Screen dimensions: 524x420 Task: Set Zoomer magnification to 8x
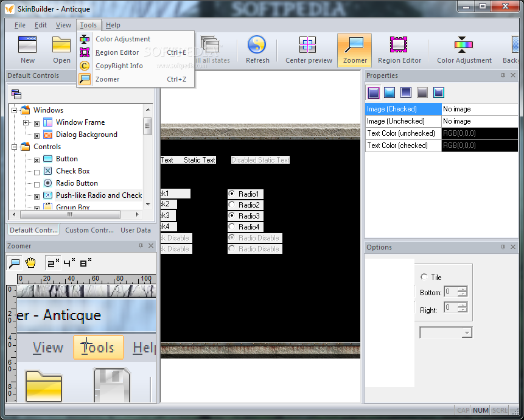pos(86,264)
